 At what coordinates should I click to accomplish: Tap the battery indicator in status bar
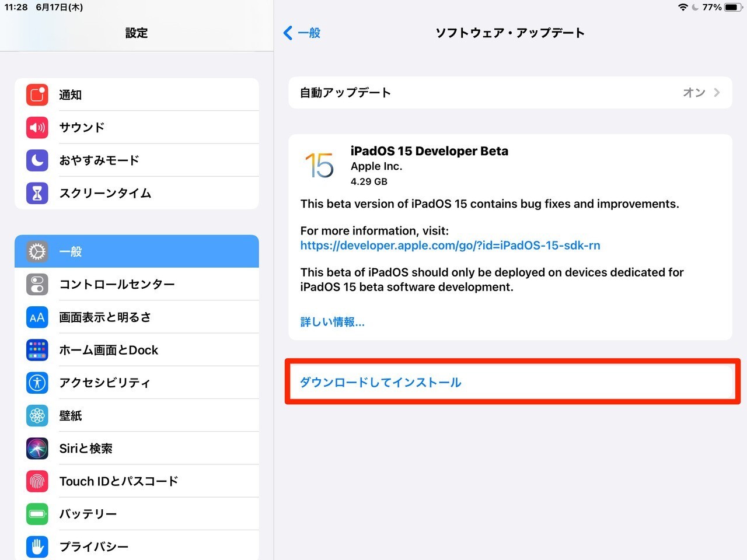pos(733,7)
